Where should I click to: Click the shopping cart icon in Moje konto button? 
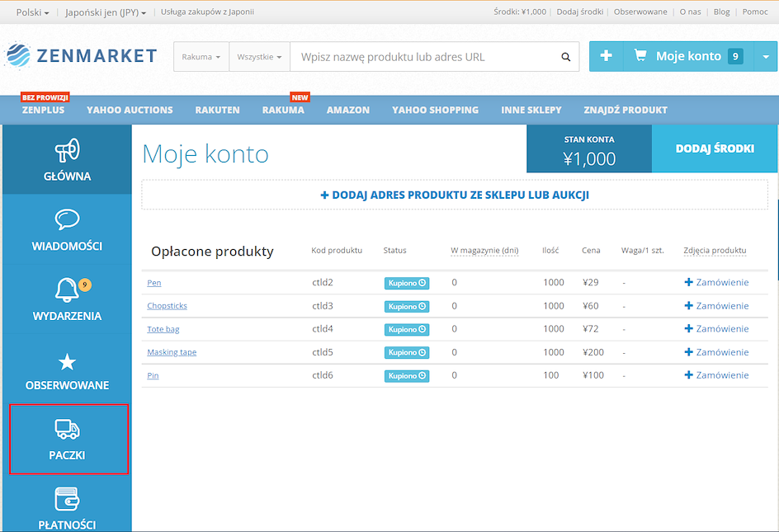[640, 55]
